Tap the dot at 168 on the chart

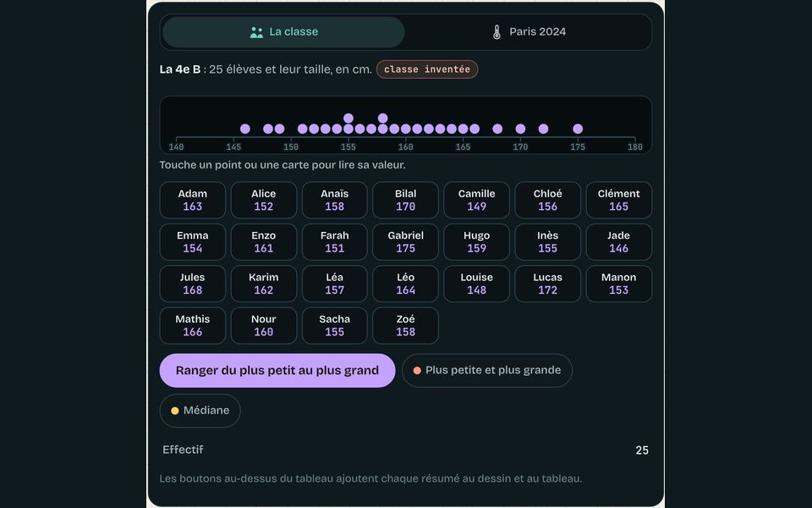(497, 129)
